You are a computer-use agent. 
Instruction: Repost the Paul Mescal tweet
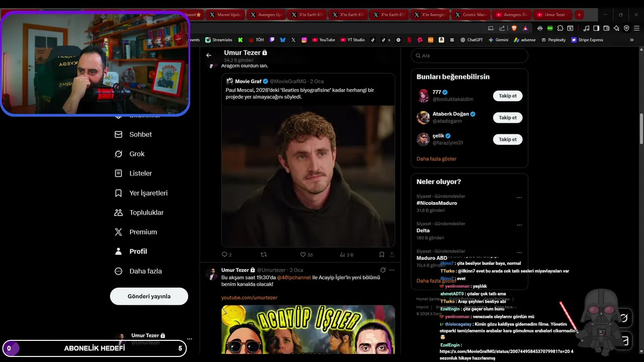click(264, 255)
